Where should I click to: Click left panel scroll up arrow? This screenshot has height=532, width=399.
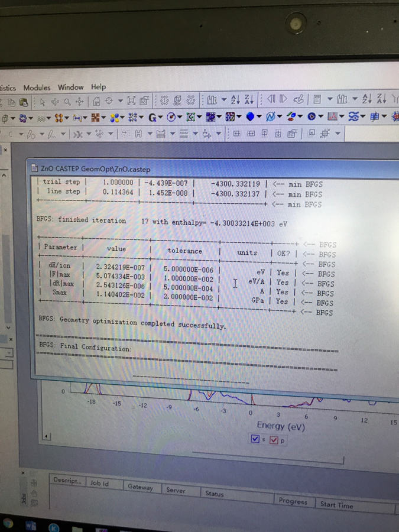[4, 176]
